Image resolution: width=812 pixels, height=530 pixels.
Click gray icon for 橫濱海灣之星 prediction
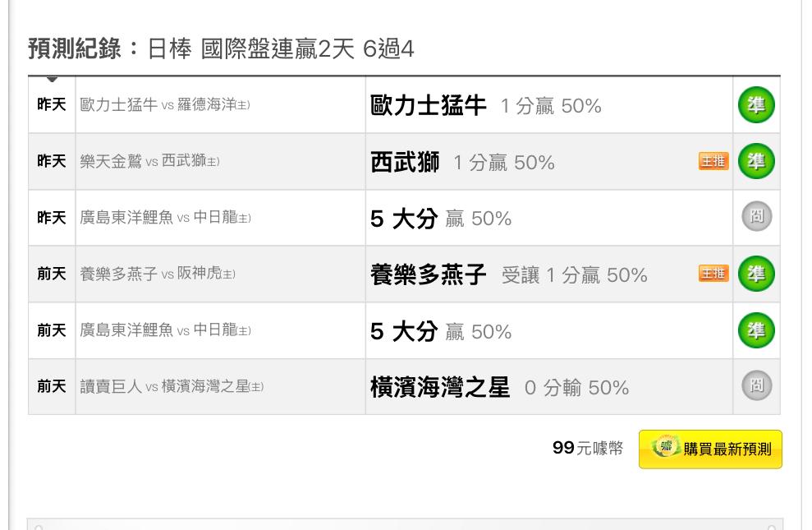pos(757,385)
